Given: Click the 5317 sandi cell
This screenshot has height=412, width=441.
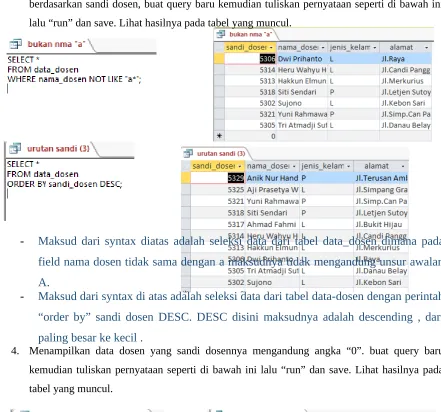Looking at the screenshot, I should pyautogui.click(x=218, y=224).
